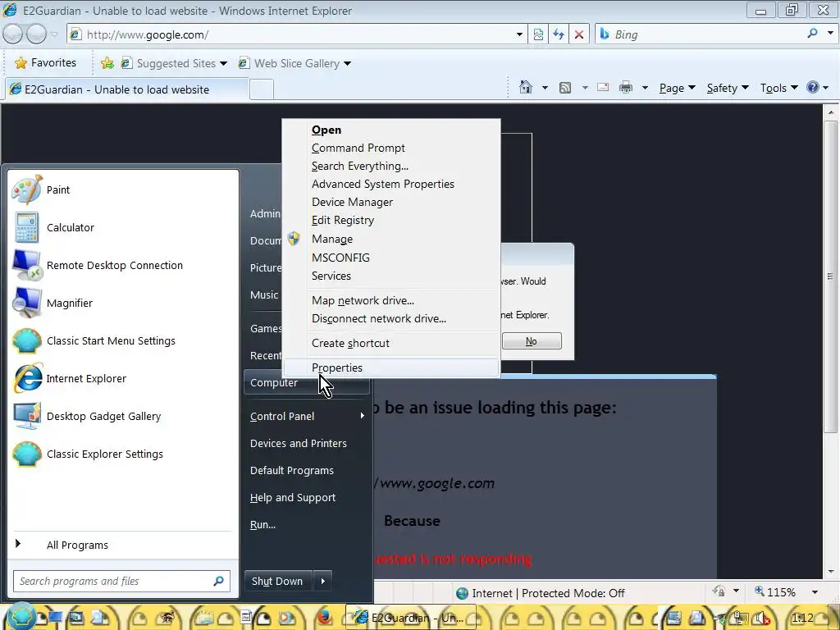Select Disconnect network drive... option

(391, 319)
